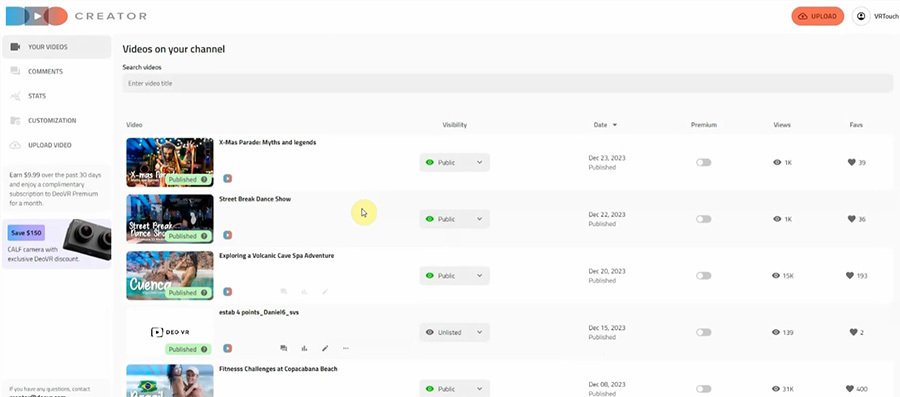Screen dimensions: 900x397
Task: Click the Your Videos camera icon
Action: [15, 47]
